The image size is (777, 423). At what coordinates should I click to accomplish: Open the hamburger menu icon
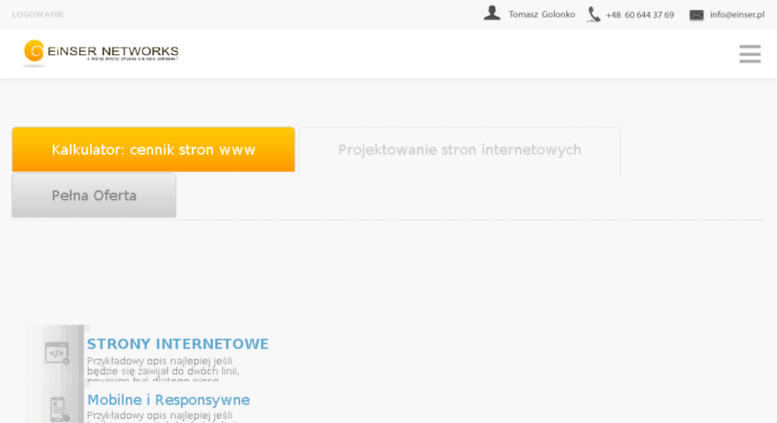(750, 54)
